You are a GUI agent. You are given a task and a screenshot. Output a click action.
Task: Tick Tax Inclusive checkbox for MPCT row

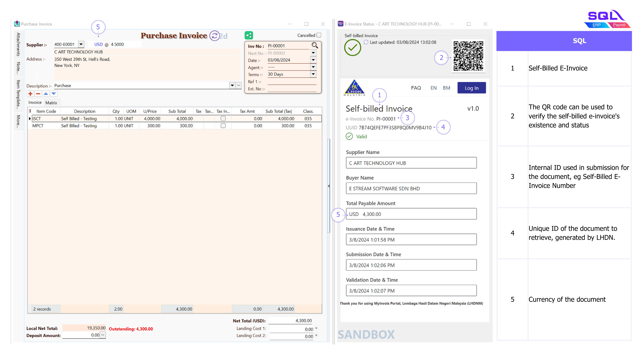[223, 126]
